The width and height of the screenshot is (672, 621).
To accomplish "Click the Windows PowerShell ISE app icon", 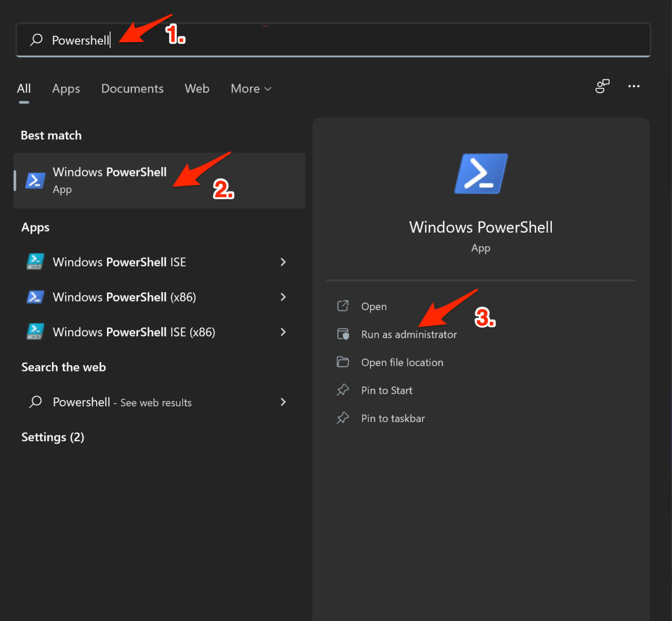I will tap(35, 262).
